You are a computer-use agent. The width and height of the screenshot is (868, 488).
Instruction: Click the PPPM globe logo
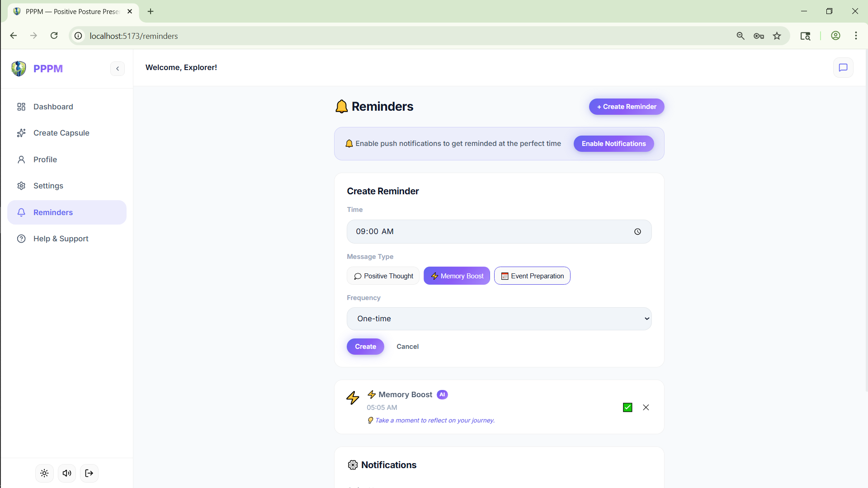click(19, 69)
